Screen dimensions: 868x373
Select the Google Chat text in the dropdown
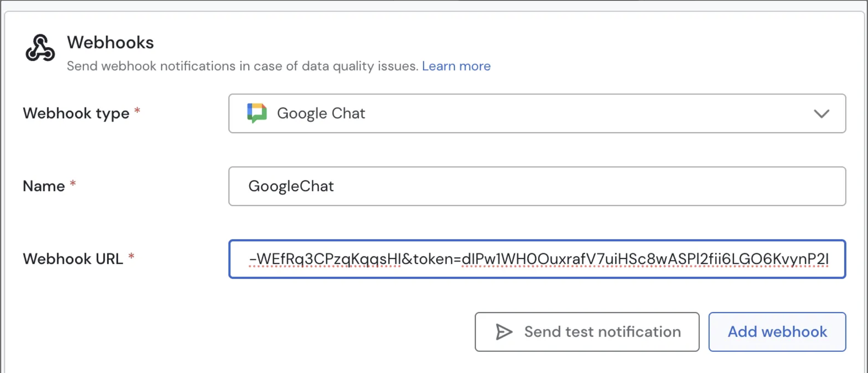pyautogui.click(x=321, y=113)
